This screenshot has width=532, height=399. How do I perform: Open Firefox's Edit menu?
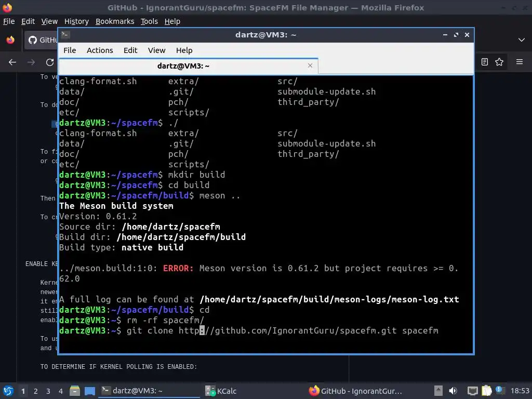click(28, 21)
